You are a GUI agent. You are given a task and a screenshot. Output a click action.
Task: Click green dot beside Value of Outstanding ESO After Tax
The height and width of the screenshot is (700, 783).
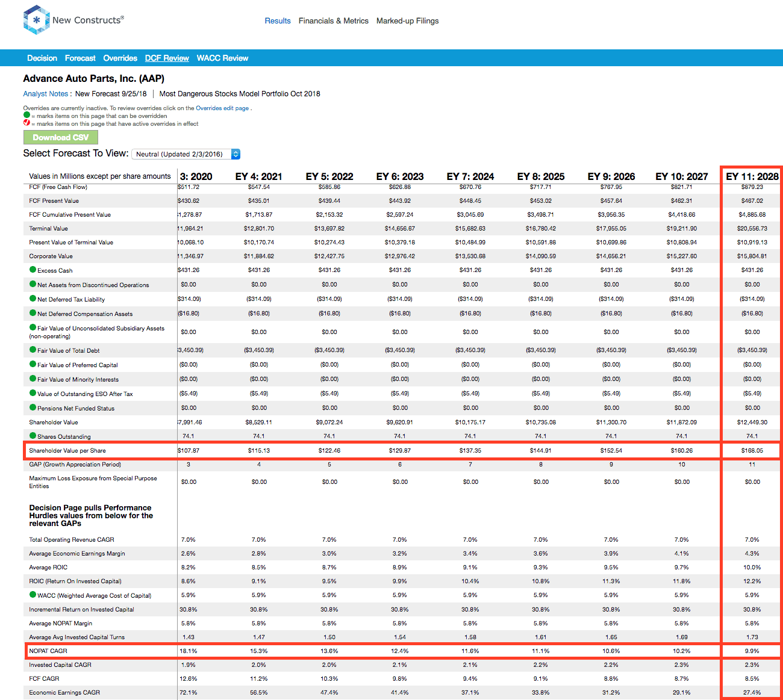[33, 393]
